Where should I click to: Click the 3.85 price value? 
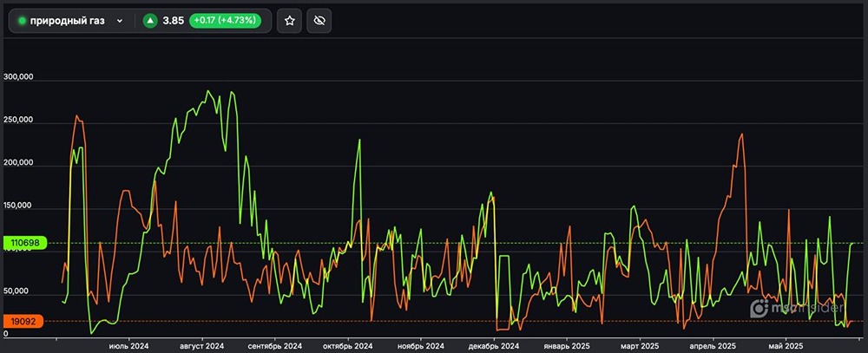(x=174, y=21)
